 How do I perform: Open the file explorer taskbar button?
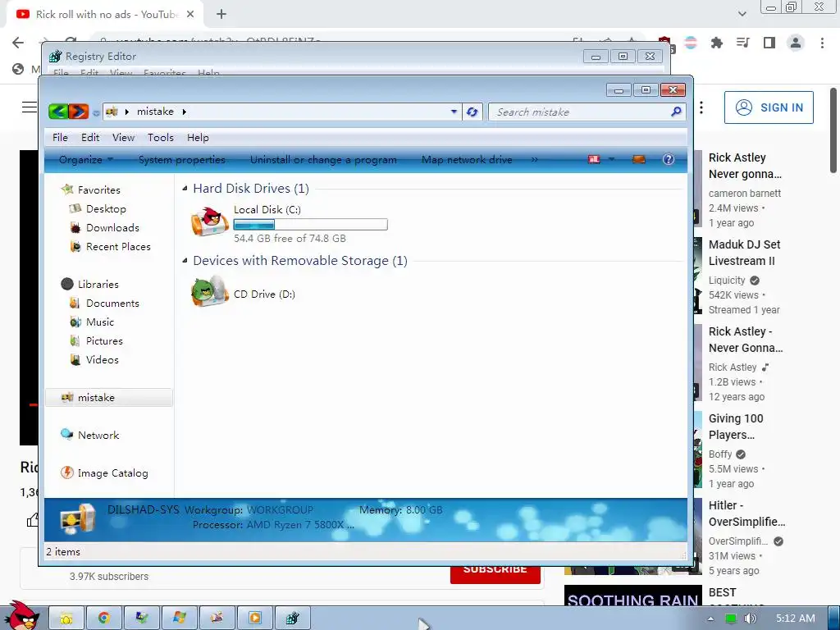tap(66, 619)
